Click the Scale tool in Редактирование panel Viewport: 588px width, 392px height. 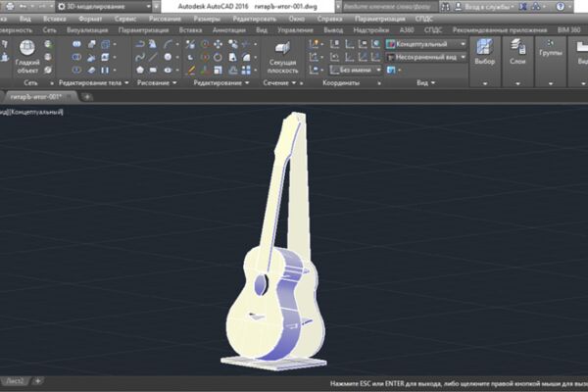pos(218,70)
